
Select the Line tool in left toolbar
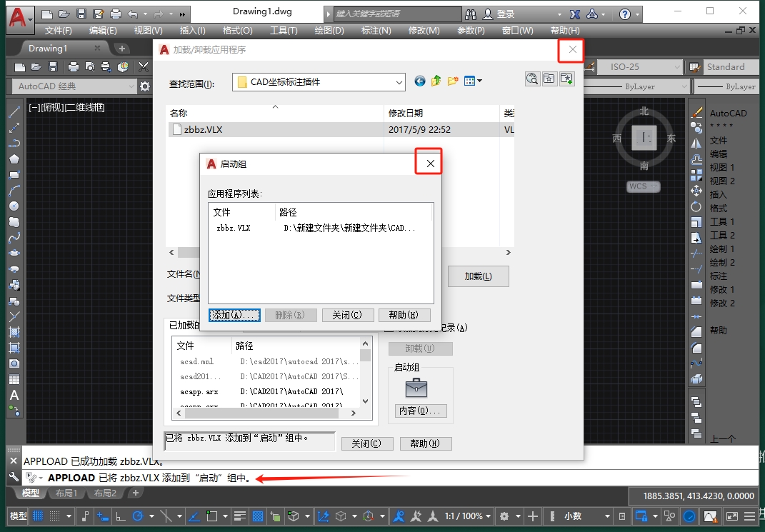click(14, 112)
